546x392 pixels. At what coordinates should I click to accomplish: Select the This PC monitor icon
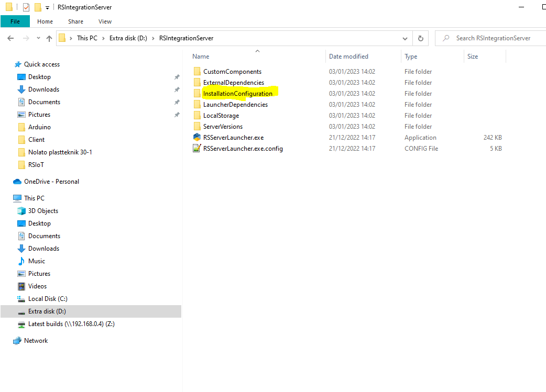(x=17, y=198)
